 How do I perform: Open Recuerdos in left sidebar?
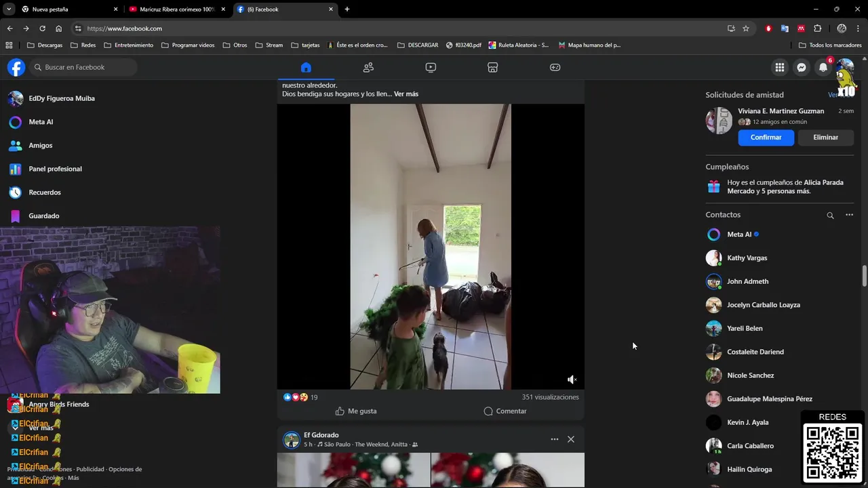click(45, 192)
